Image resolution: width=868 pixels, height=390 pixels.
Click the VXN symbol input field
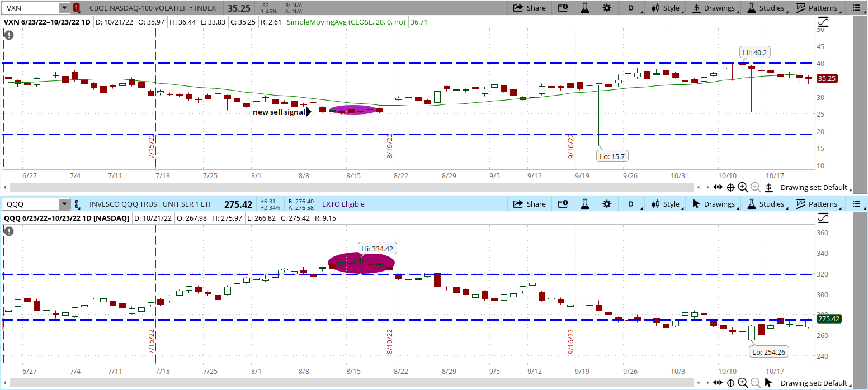click(31, 8)
